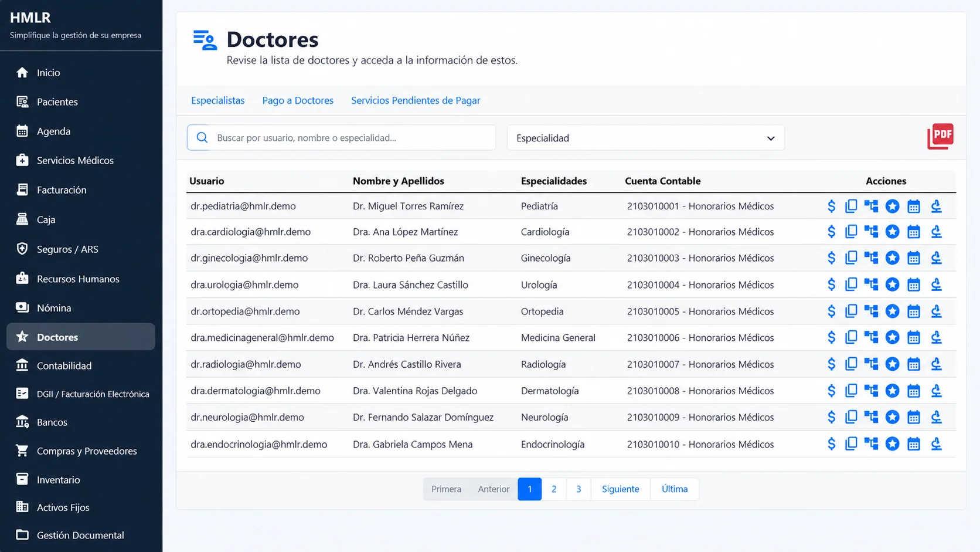Open the Inicio home icon in sidebar
Viewport: 980px width, 552px height.
pyautogui.click(x=22, y=72)
